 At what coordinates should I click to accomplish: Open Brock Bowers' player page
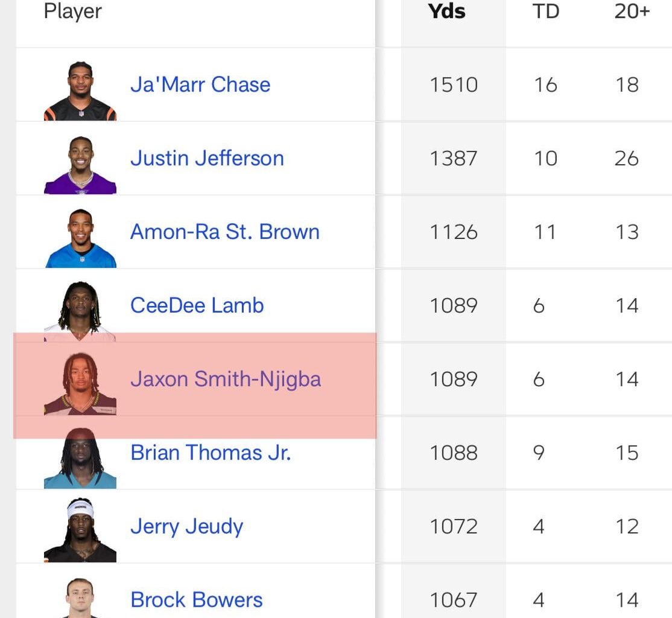click(196, 599)
